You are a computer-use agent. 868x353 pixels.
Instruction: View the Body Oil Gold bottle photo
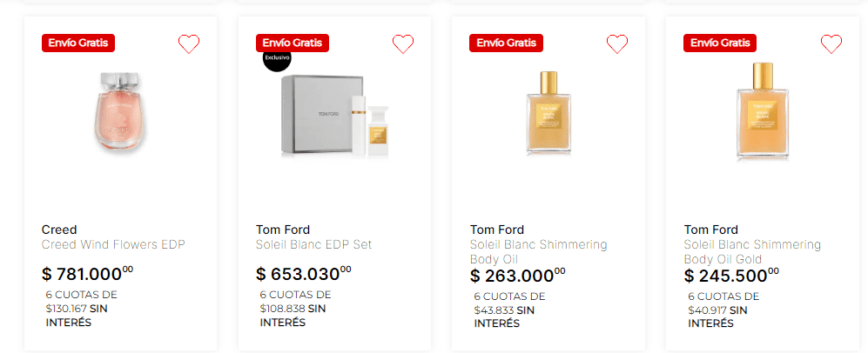tap(763, 111)
